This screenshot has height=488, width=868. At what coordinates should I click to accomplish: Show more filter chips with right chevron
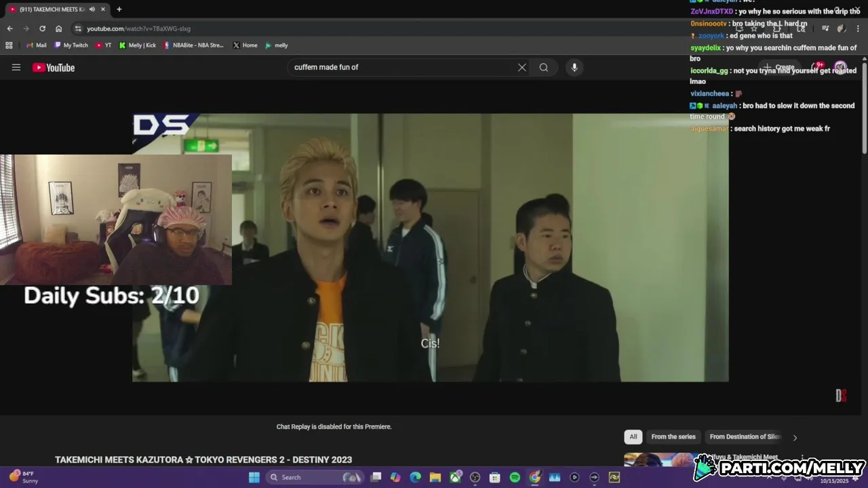coord(795,437)
